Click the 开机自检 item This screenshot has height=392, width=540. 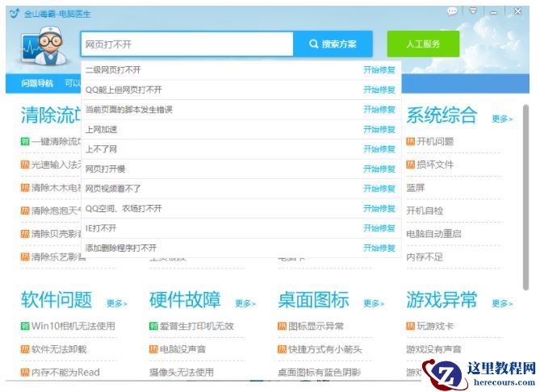tap(425, 211)
